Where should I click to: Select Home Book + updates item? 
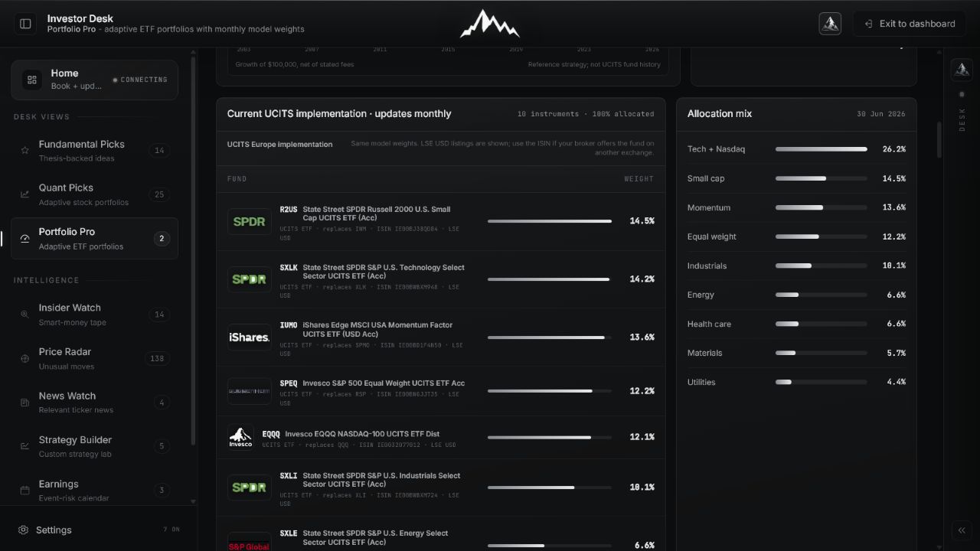tap(94, 80)
